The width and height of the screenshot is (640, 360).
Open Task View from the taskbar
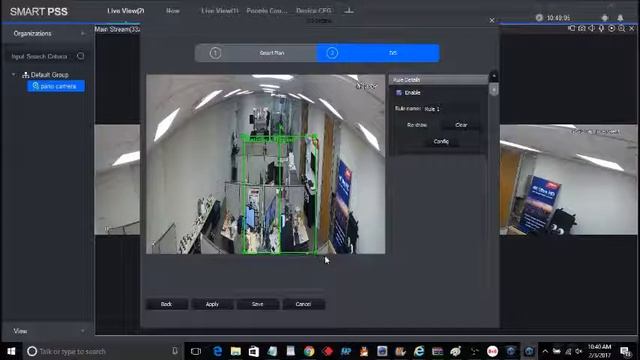coord(196,351)
